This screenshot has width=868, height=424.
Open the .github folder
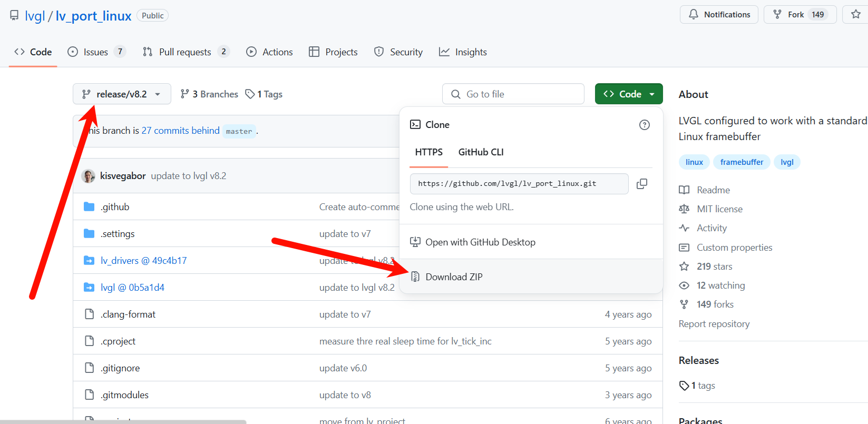(x=115, y=207)
